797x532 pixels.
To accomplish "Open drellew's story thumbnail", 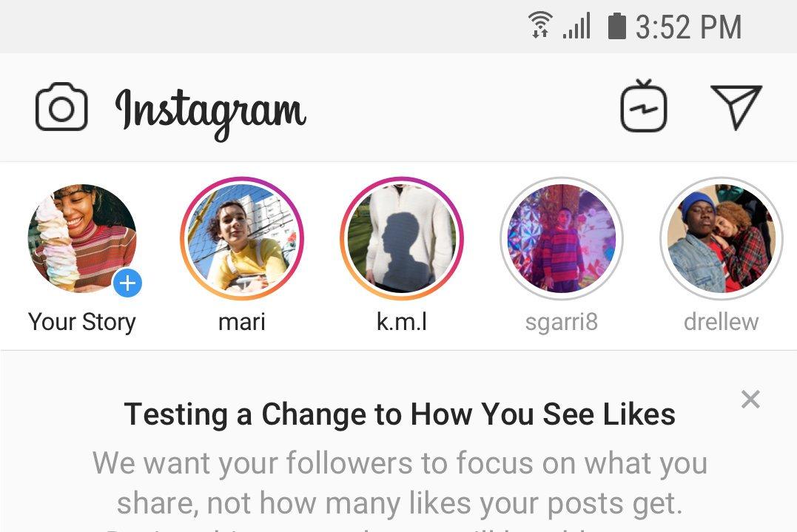I will pos(721,238).
